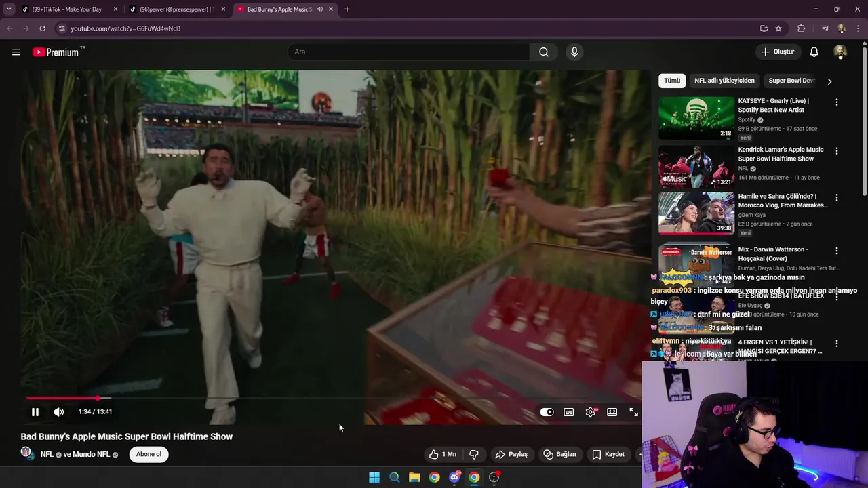Open options for Hamile ve Sahra video

tap(836, 198)
